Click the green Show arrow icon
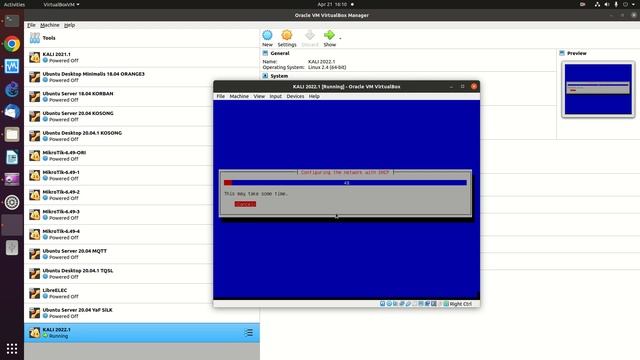 329,35
